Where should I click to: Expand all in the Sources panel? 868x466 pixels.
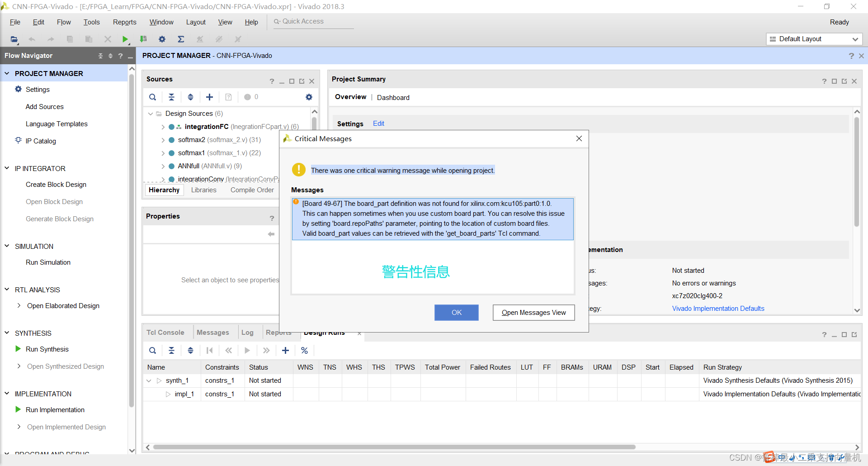pos(190,97)
